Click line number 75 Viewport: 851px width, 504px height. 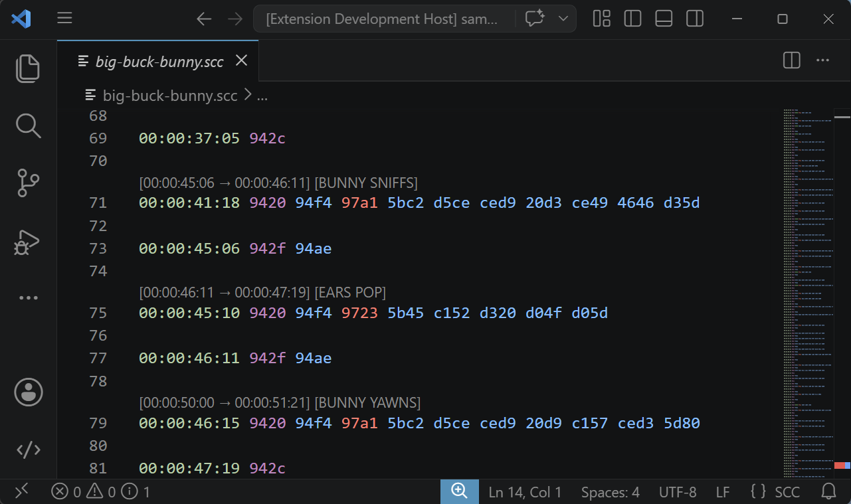click(98, 313)
